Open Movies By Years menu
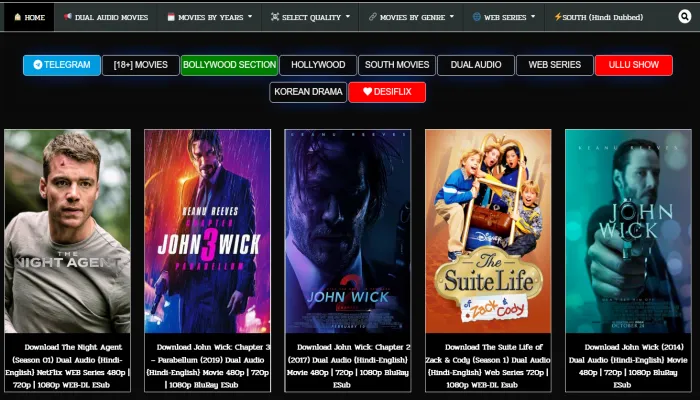 tap(210, 17)
